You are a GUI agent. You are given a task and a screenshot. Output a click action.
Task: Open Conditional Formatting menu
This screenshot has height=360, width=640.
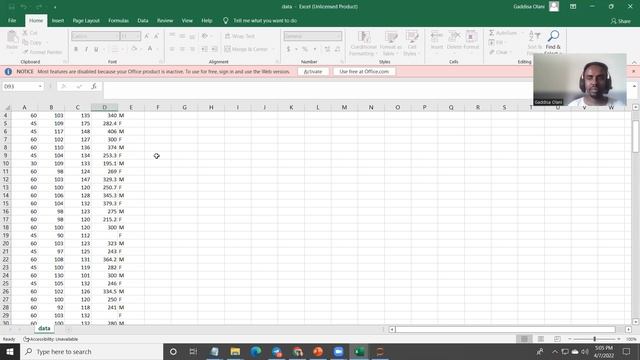363,43
